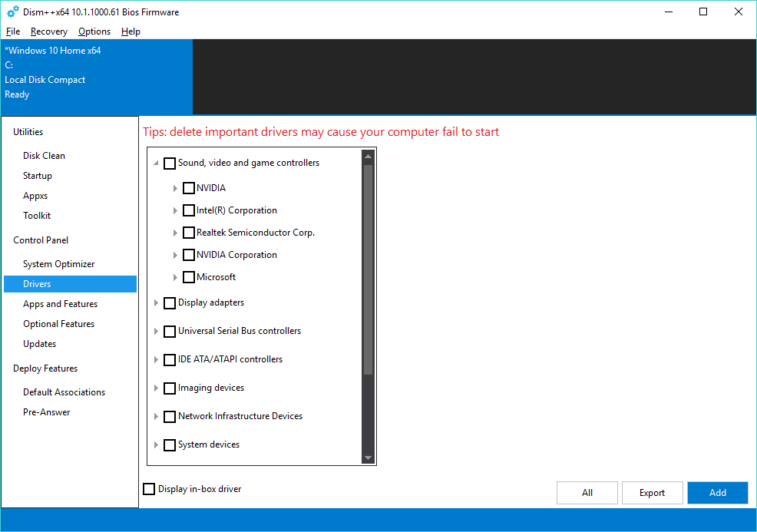Expand Universal Serial Bus controllers node
Screen dimensions: 757x532
pos(156,331)
